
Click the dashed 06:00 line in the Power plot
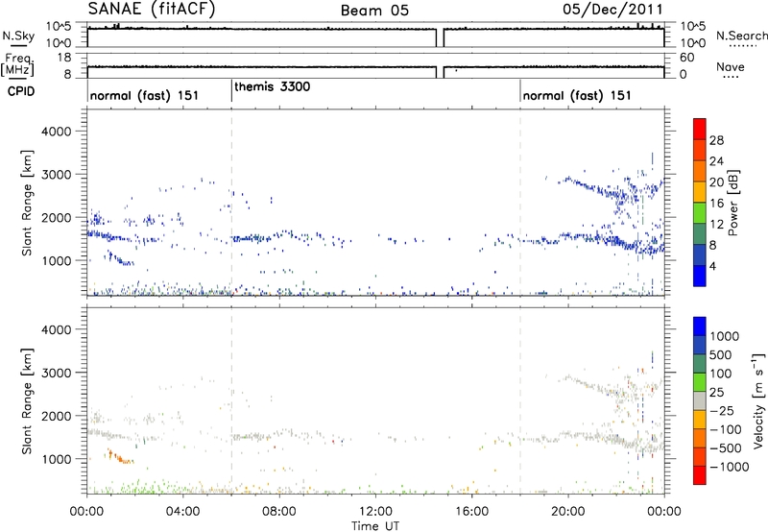click(231, 203)
